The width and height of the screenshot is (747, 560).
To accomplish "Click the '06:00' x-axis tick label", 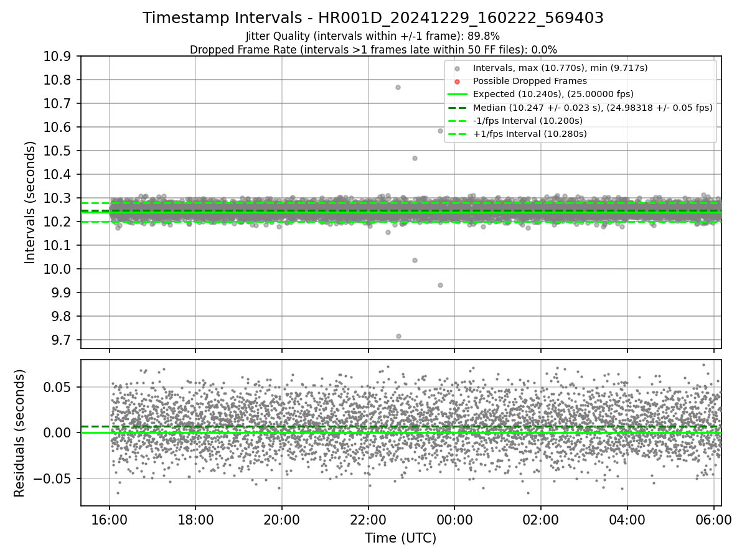I will click(x=713, y=520).
